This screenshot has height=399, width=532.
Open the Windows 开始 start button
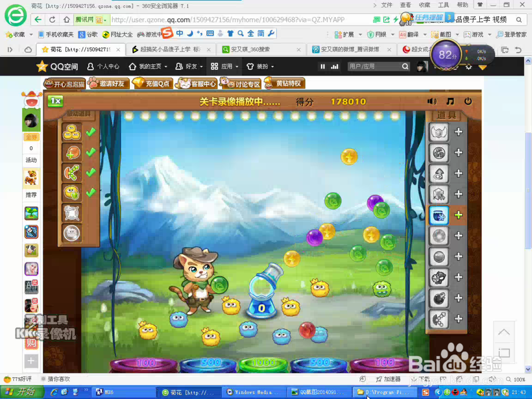coord(22,392)
